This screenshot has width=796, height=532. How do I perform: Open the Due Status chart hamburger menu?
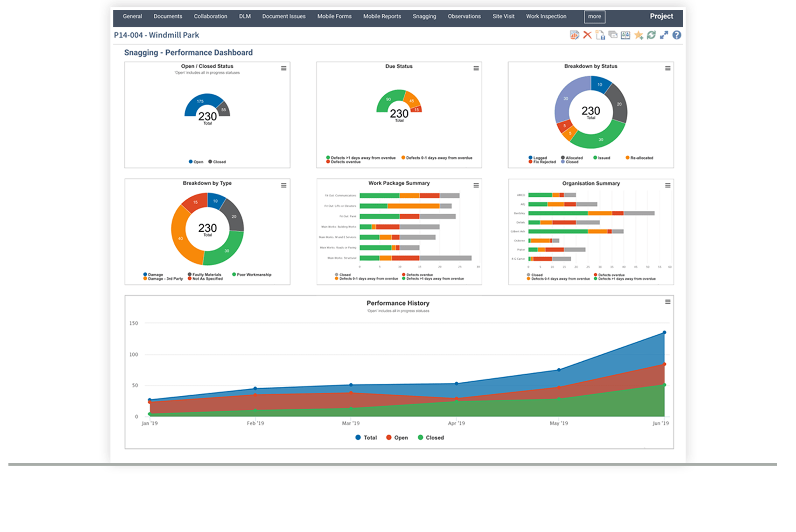[476, 68]
